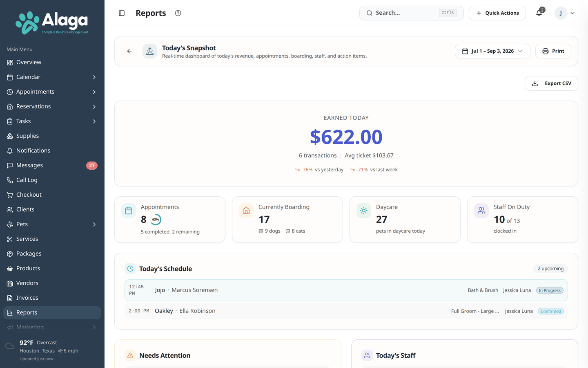This screenshot has height=368, width=588.
Task: Go to Checkout in the sidebar
Action: tap(52, 195)
